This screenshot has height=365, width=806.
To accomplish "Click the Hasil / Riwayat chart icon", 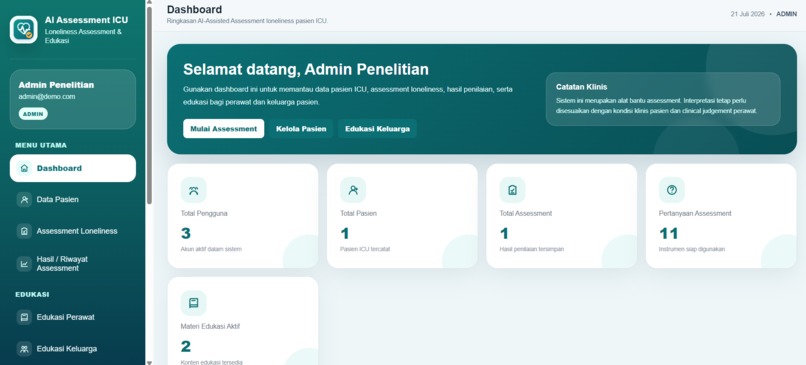I will click(24, 264).
